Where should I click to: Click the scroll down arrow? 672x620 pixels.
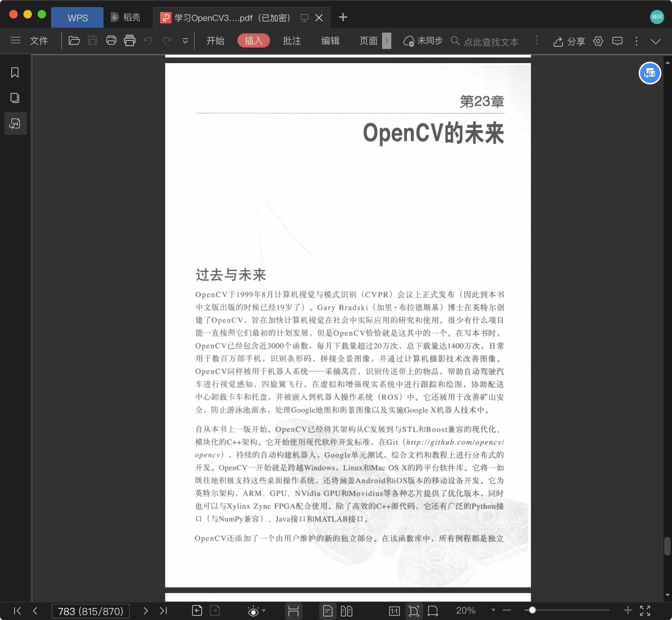[668, 595]
